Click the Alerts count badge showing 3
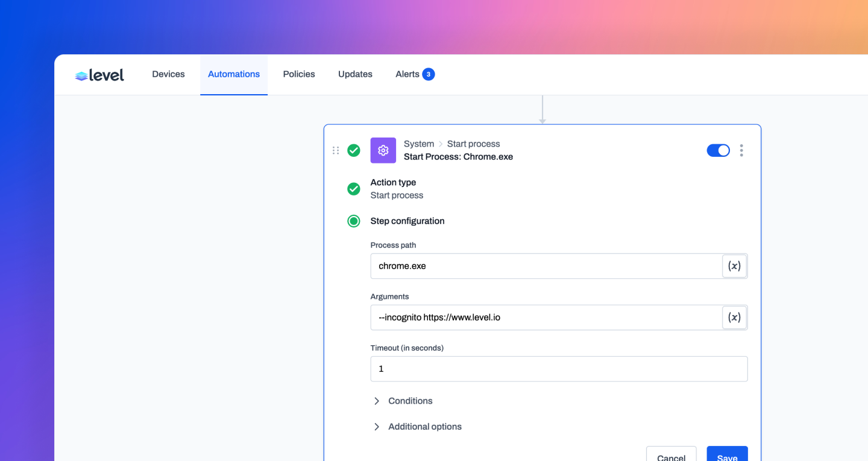Viewport: 868px width, 461px height. (x=429, y=74)
